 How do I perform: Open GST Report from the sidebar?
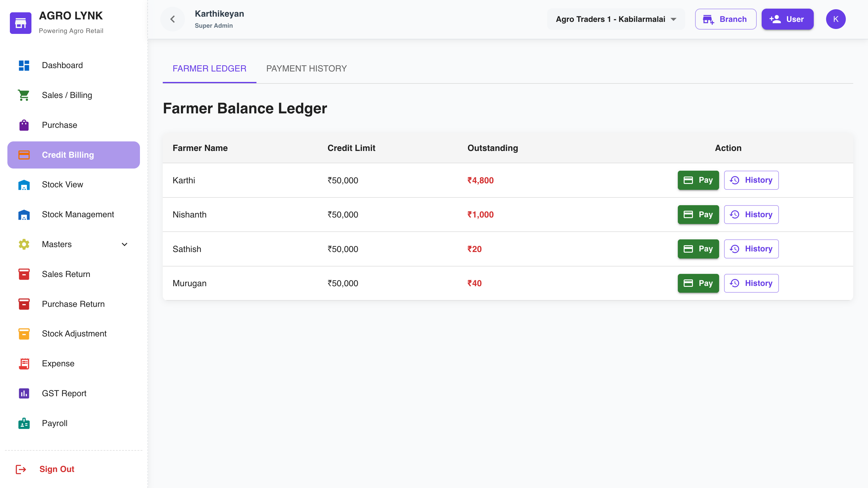pyautogui.click(x=73, y=393)
